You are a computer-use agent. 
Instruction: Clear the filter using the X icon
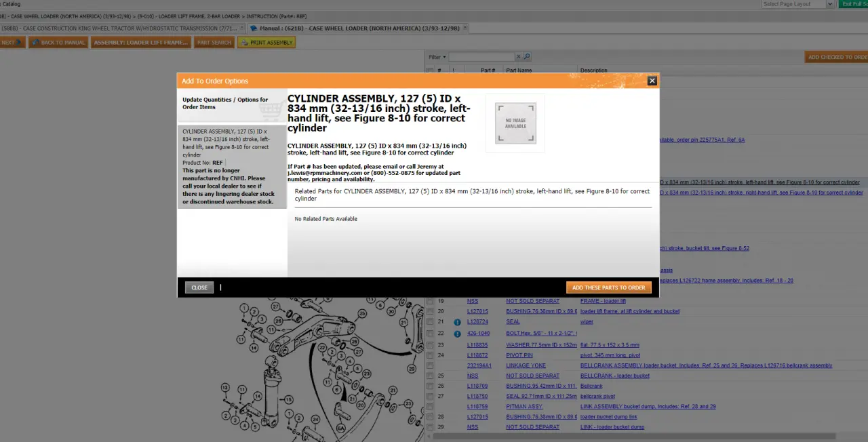click(519, 57)
